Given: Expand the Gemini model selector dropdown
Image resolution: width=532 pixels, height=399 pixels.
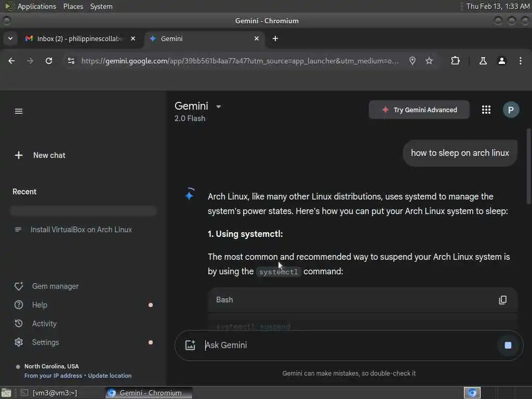Looking at the screenshot, I should [x=219, y=107].
